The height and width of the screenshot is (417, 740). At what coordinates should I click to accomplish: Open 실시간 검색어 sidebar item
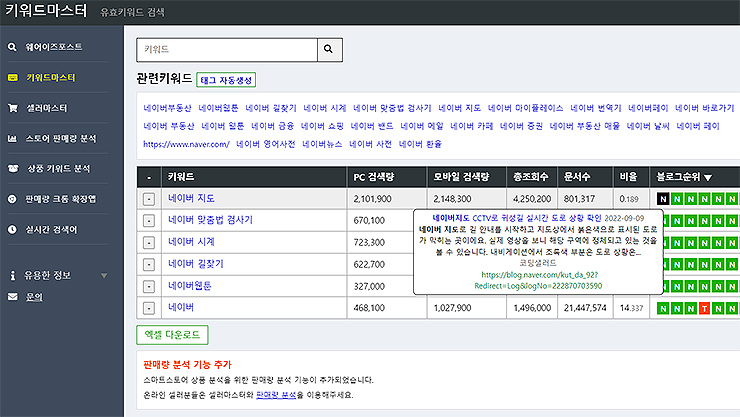pyautogui.click(x=51, y=230)
